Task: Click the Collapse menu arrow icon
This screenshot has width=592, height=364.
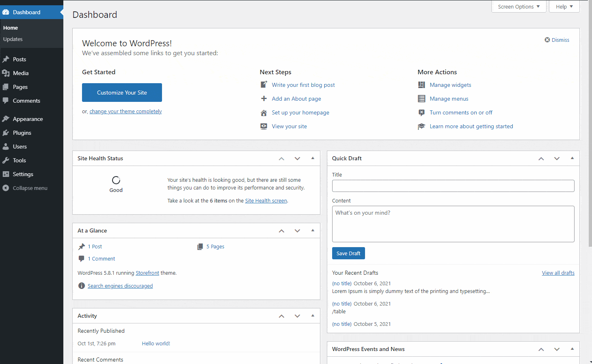Action: [6, 188]
